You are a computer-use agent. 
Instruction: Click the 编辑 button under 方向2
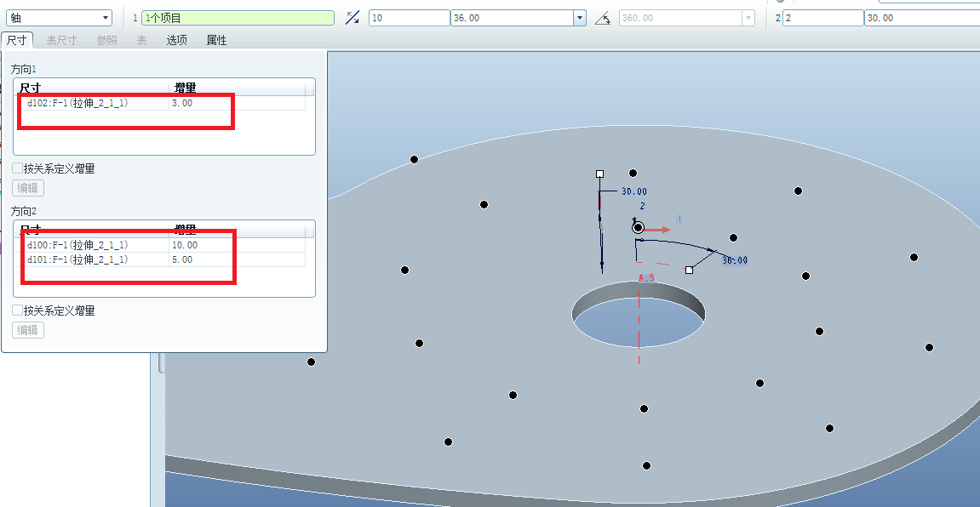pyautogui.click(x=27, y=330)
